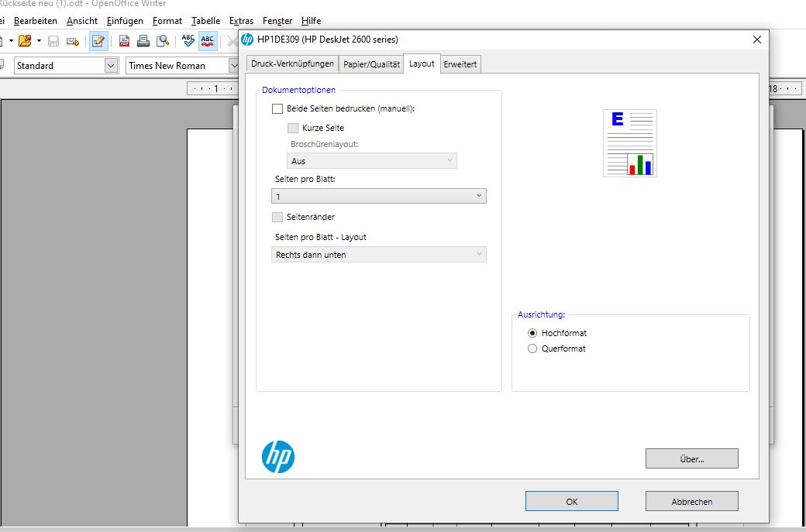Screen dimensions: 806x532
Task: Click the page layout preview thumbnail
Action: [x=629, y=143]
